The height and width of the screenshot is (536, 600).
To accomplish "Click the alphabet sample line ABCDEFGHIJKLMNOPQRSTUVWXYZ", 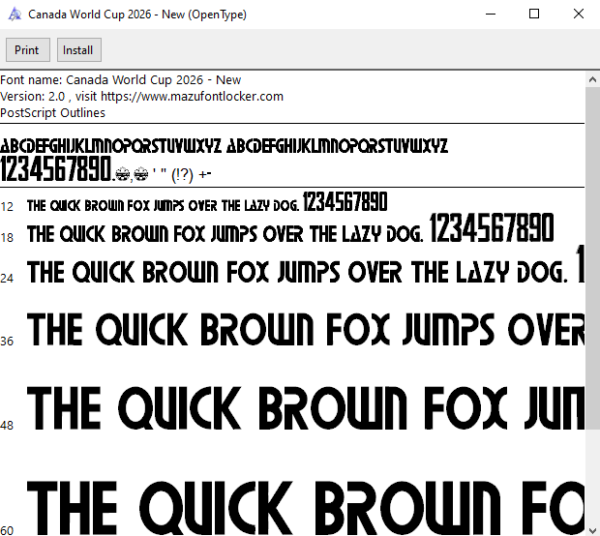I will click(x=224, y=146).
